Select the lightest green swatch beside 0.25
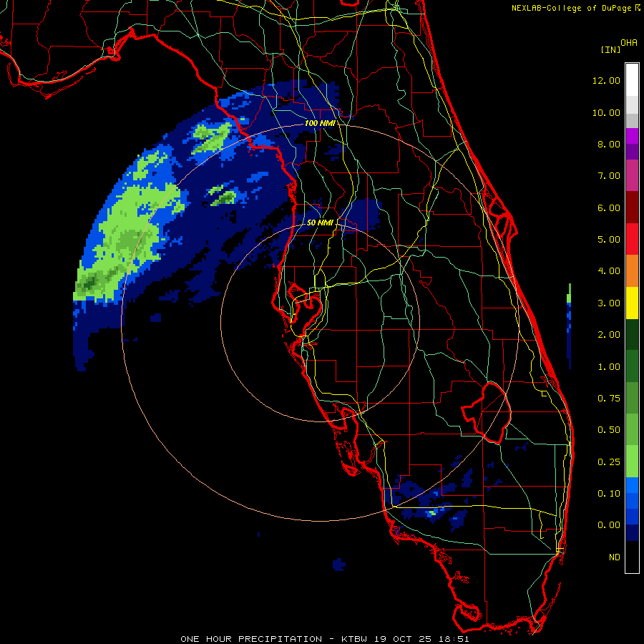 (x=632, y=462)
